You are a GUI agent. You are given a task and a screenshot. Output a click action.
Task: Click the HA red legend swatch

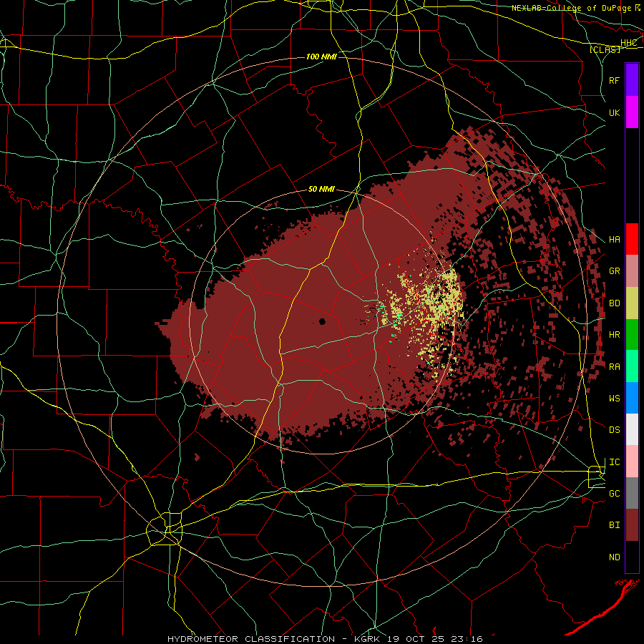tap(632, 239)
